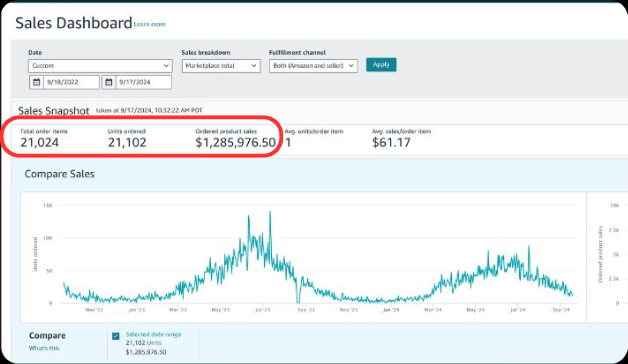Image resolution: width=628 pixels, height=364 pixels.
Task: Click the Mar '24 axis label
Action: coord(433,310)
